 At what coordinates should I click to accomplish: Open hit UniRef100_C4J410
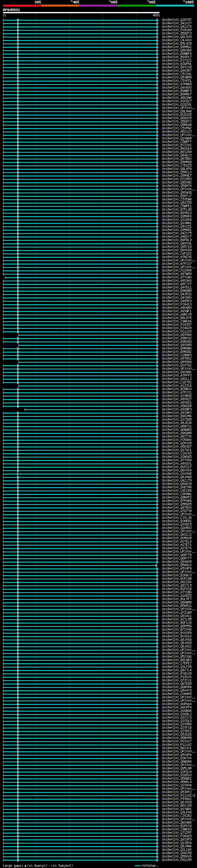[176, 40]
